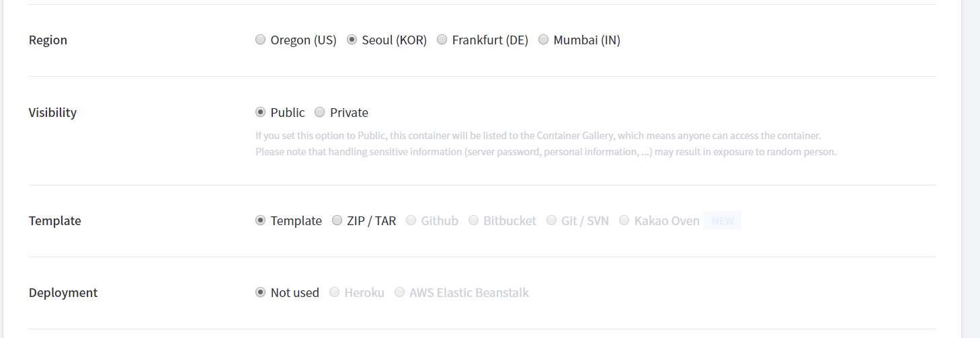Choose the Kakao Oven option

pos(624,220)
